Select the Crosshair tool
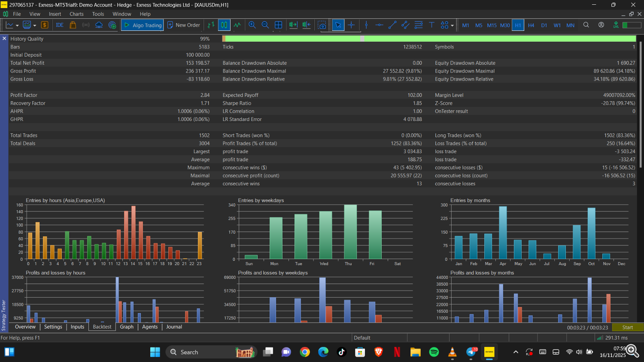 [x=351, y=25]
